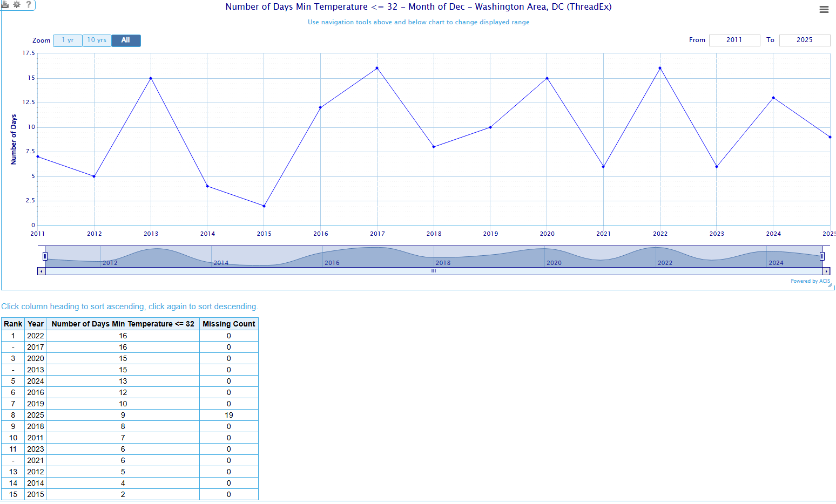Sort table by Year column heading
836x504 pixels.
36,324
